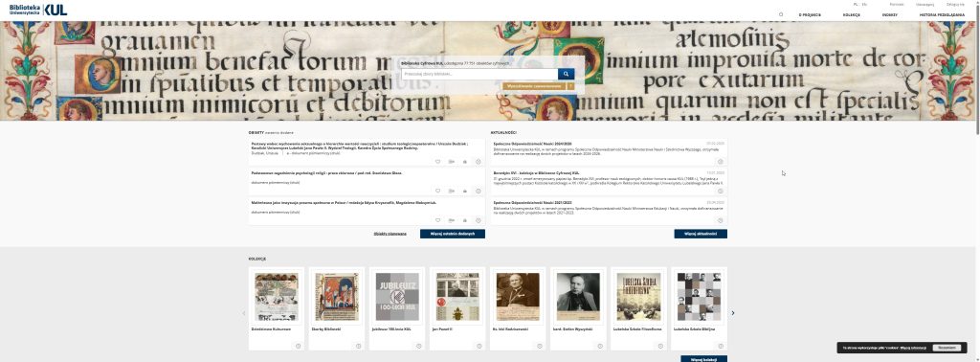Screen dimensions: 980x362
Task: Click the library search input field
Action: pos(479,74)
